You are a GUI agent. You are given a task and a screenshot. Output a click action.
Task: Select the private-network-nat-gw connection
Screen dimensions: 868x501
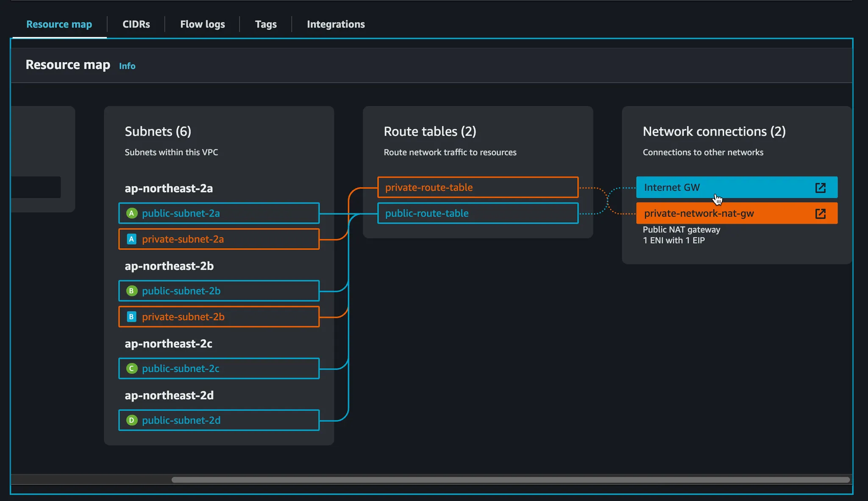pyautogui.click(x=721, y=213)
